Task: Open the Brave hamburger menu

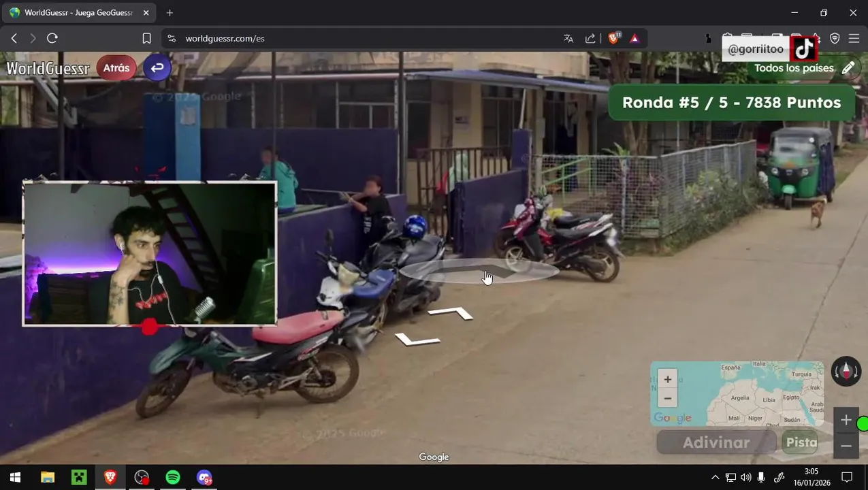Action: pyautogui.click(x=854, y=38)
